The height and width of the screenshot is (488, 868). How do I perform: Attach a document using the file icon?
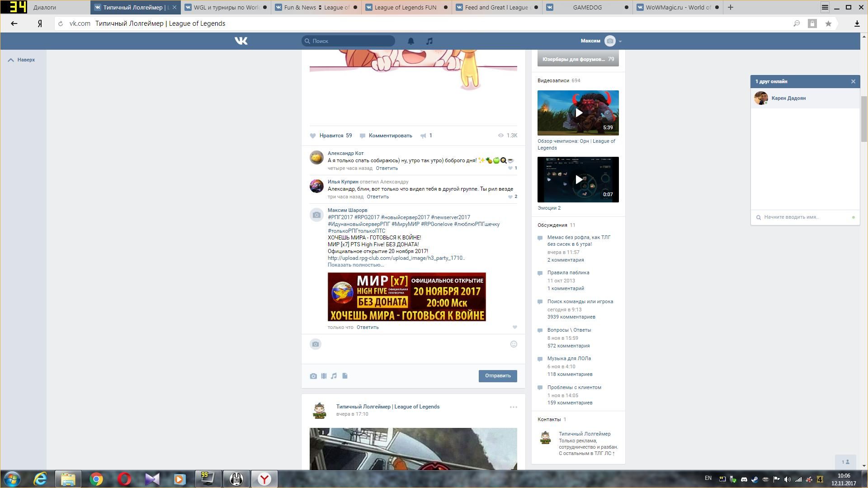(x=345, y=376)
